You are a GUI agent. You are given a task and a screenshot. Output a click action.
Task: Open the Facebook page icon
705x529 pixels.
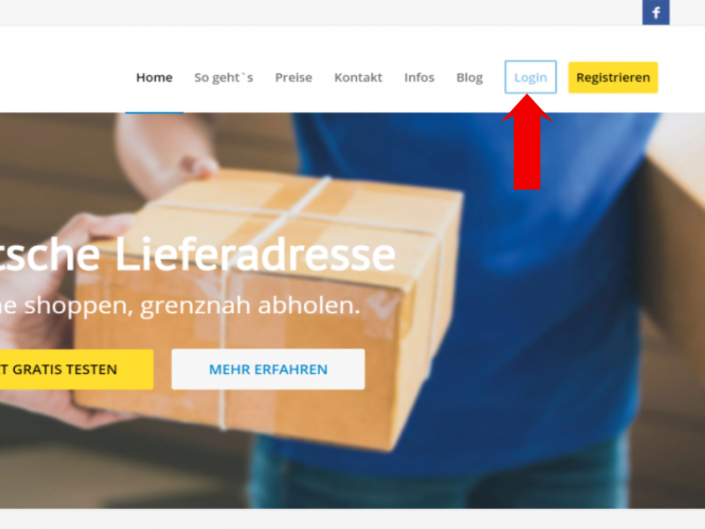pos(656,12)
